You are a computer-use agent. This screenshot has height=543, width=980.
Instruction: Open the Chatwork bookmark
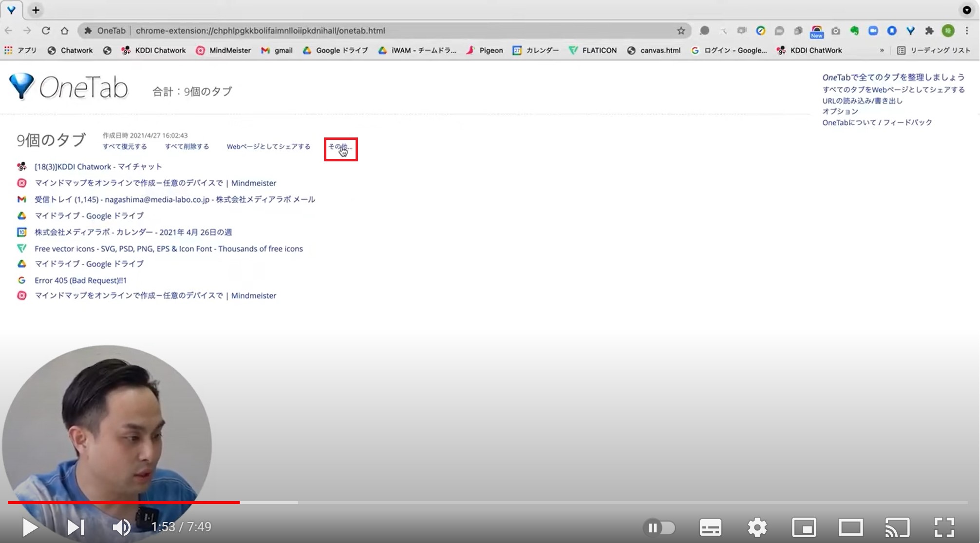click(x=70, y=50)
